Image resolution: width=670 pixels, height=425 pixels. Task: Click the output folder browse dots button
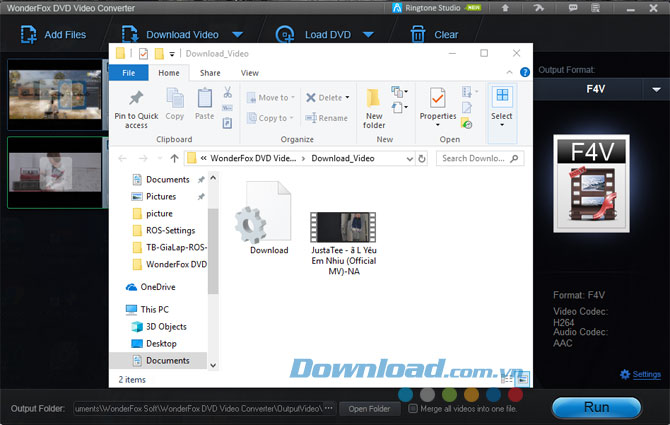coord(328,408)
